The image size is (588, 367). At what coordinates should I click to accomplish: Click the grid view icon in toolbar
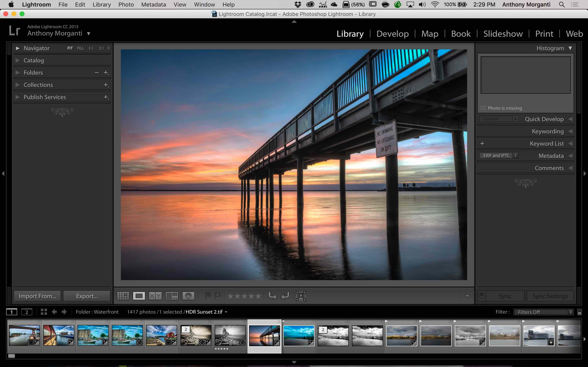pyautogui.click(x=122, y=296)
